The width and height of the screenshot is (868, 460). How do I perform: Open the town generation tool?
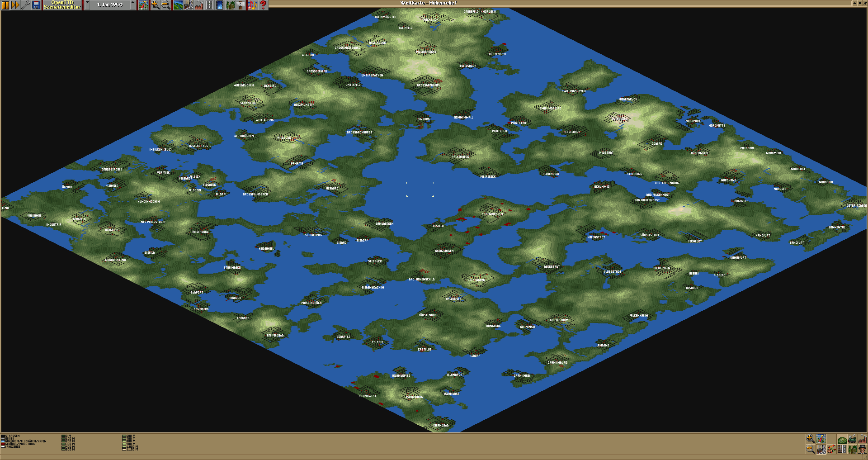click(x=188, y=5)
